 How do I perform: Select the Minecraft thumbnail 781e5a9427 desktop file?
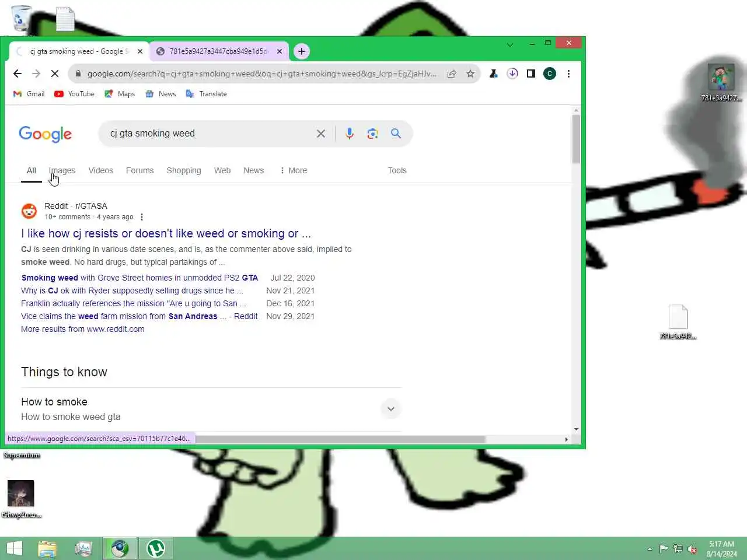coord(721,83)
